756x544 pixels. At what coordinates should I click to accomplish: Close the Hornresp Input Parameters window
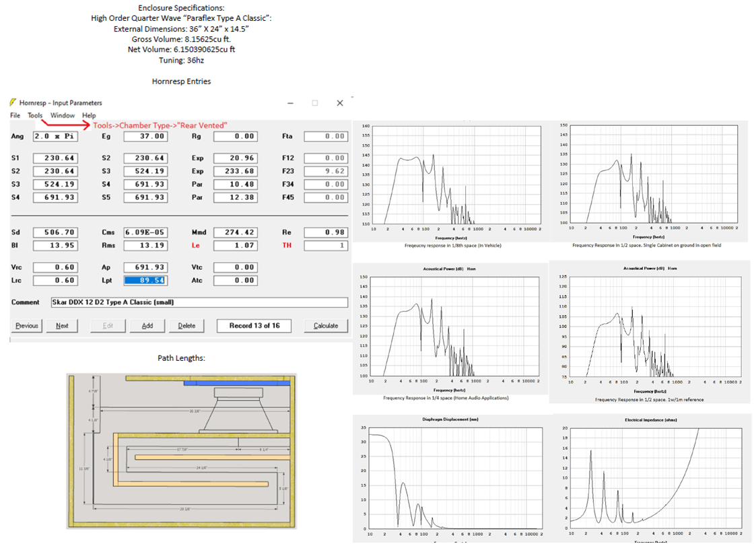340,103
